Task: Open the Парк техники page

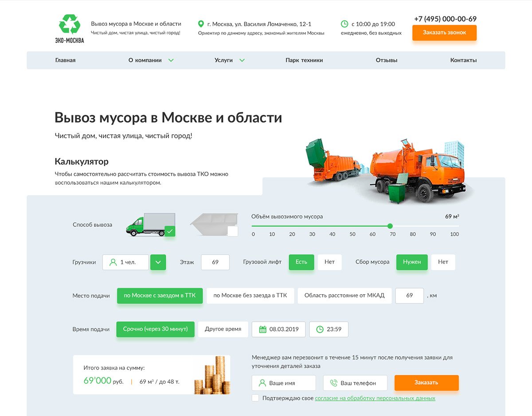Action: point(304,60)
